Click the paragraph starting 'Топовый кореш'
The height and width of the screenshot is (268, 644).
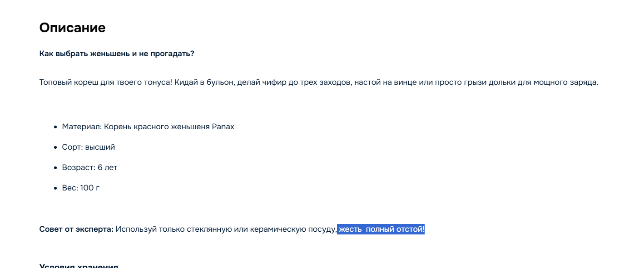319,83
